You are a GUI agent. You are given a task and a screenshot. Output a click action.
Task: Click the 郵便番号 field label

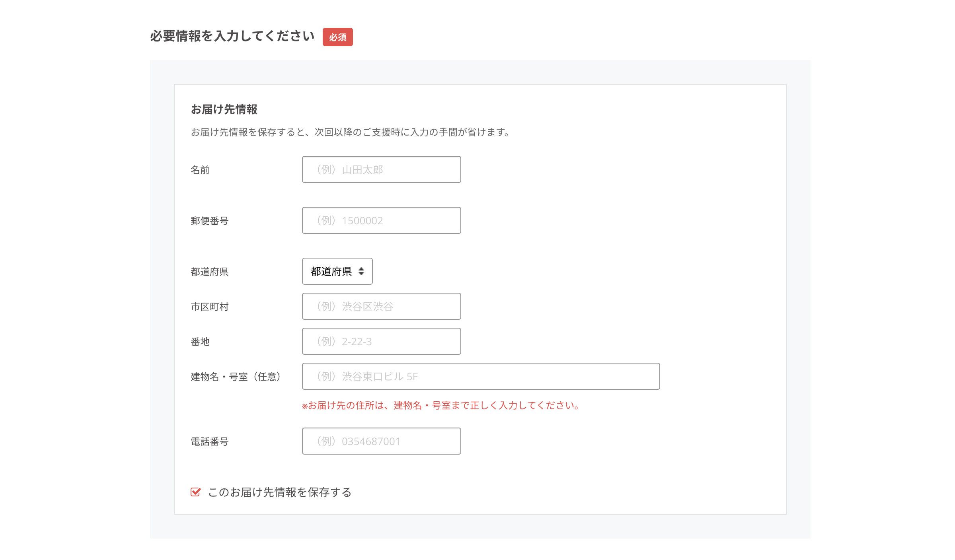210,221
